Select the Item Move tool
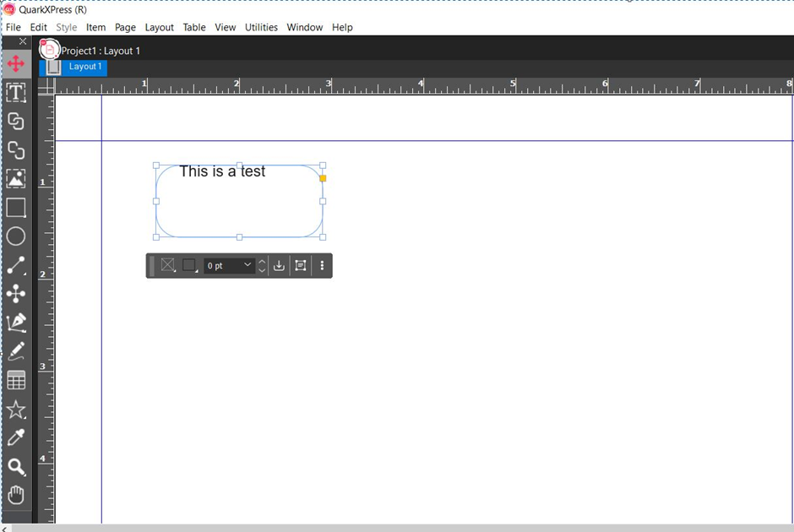This screenshot has width=794, height=532. pyautogui.click(x=15, y=63)
